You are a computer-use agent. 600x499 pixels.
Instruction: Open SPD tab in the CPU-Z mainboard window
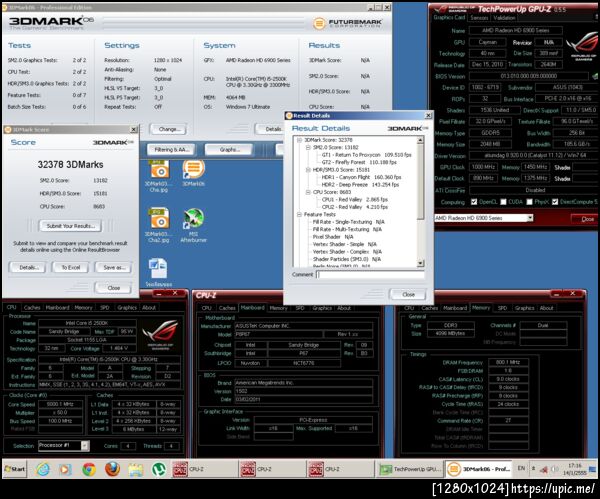(300, 308)
